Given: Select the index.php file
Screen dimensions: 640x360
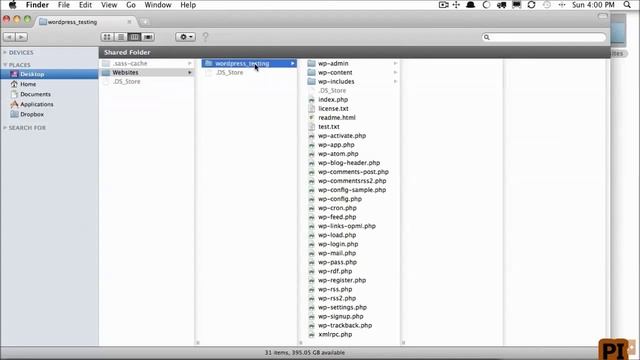Looking at the screenshot, I should pyautogui.click(x=333, y=100).
